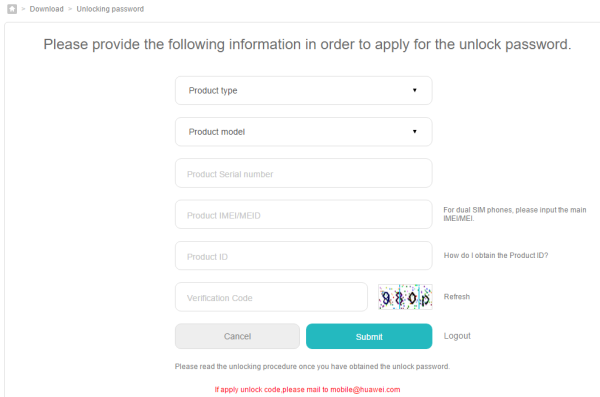Viewport: 600px width, 397px height.
Task: Click the Unlocking password breadcrumb item
Action: [x=110, y=9]
